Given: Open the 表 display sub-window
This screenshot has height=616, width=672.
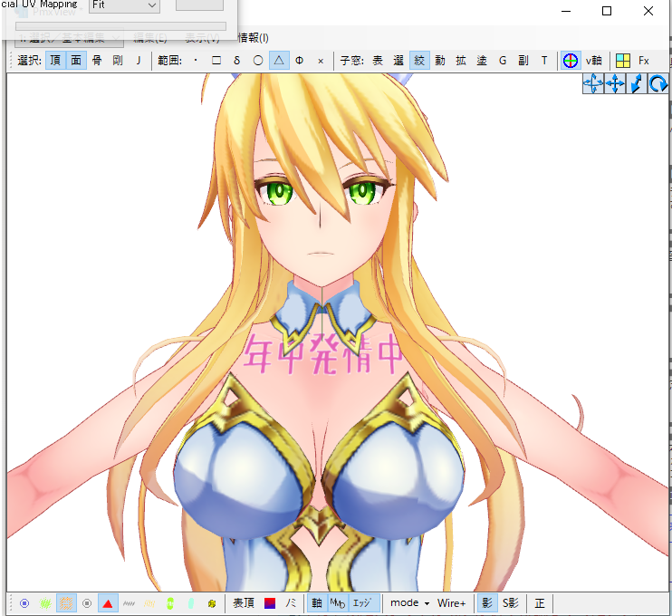Looking at the screenshot, I should click(378, 61).
